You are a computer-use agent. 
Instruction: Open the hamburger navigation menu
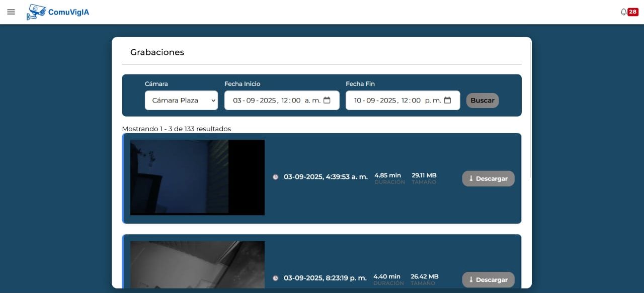point(11,12)
